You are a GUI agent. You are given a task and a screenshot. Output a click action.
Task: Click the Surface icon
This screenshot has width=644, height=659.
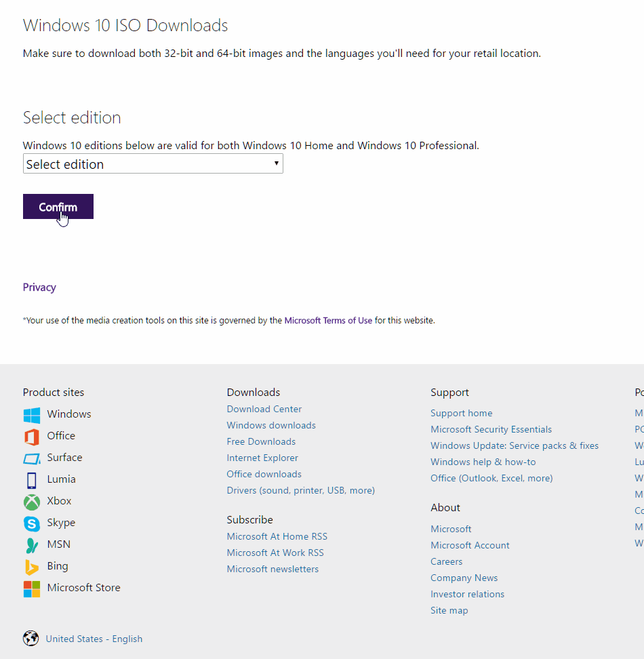(31, 458)
